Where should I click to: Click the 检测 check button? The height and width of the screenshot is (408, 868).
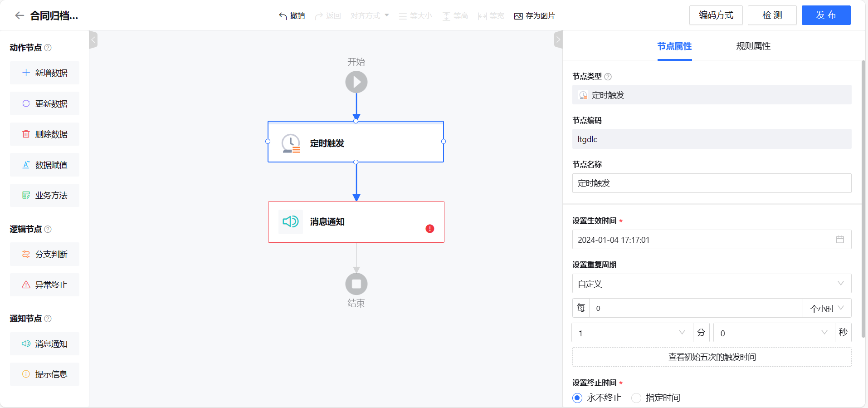pos(772,15)
